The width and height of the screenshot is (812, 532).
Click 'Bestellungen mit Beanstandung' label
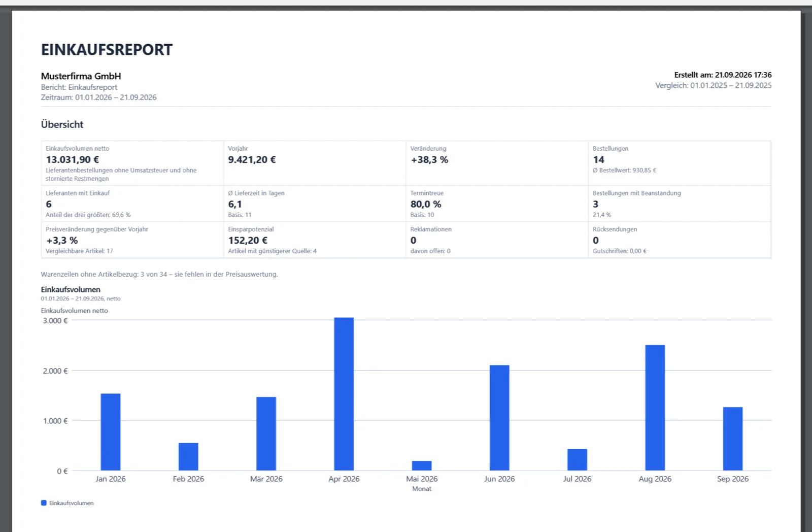click(637, 193)
